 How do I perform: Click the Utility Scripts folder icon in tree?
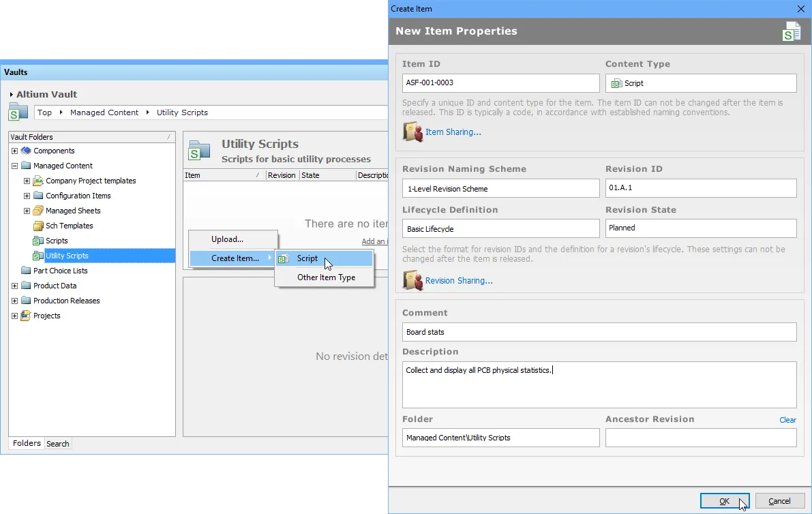[38, 256]
